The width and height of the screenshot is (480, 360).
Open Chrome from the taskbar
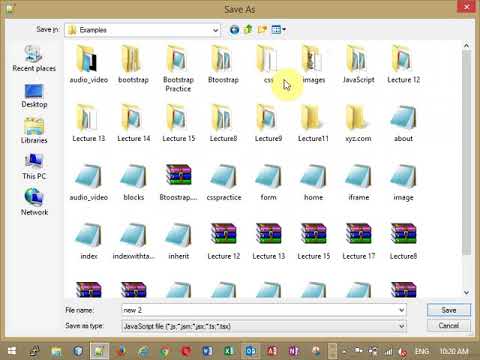click(x=164, y=351)
